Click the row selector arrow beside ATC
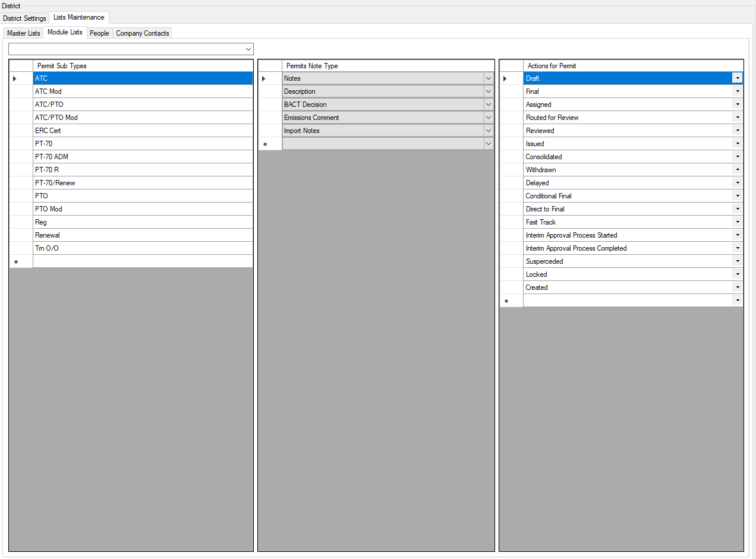This screenshot has height=559, width=756. pyautogui.click(x=13, y=78)
